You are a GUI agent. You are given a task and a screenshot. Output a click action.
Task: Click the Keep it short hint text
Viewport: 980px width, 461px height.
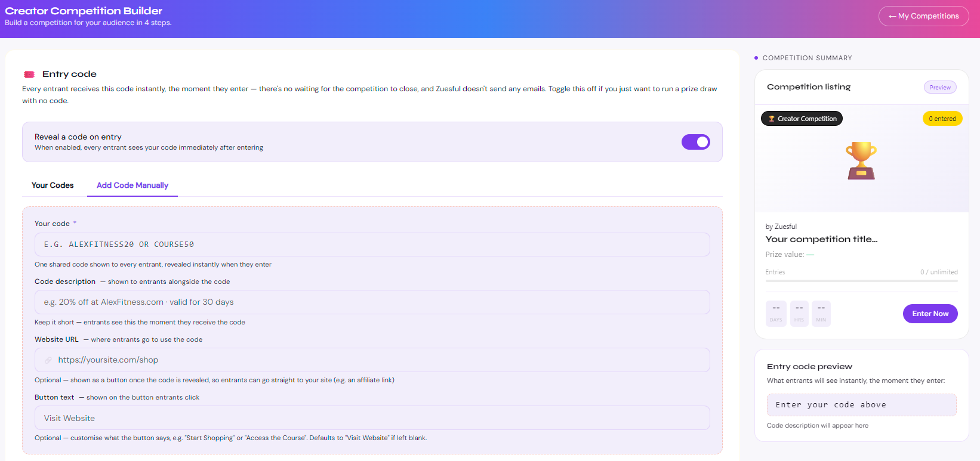(x=140, y=323)
